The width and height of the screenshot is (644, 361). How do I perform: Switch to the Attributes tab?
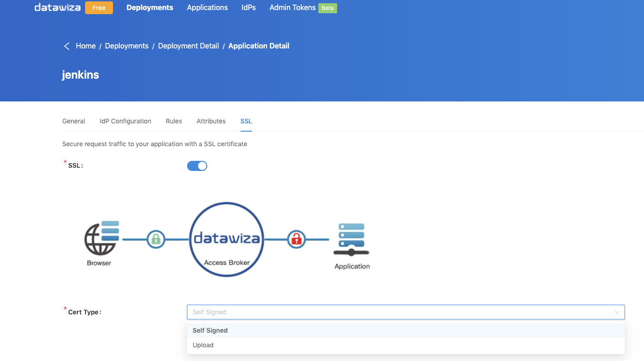[211, 121]
